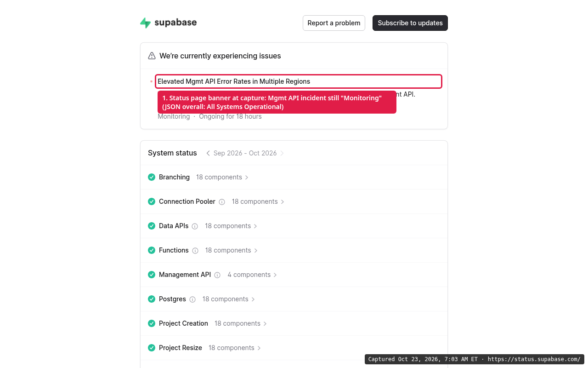Click green check icon beside Project Creation

point(152,323)
